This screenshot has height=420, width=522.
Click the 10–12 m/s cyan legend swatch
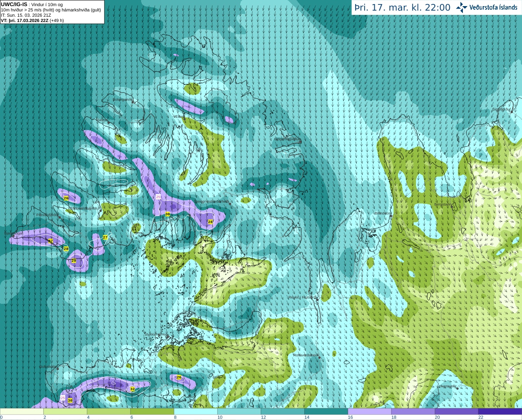[x=239, y=411]
